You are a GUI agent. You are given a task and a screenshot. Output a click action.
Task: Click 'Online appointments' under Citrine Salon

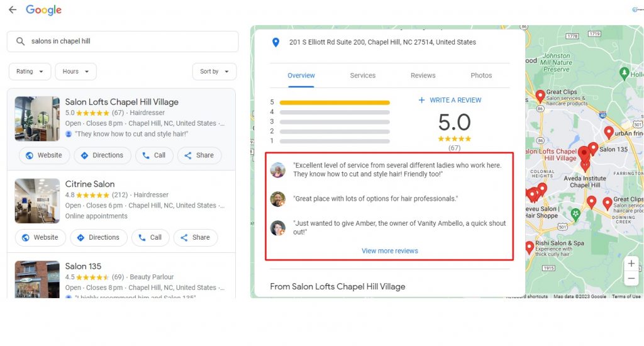tap(96, 216)
